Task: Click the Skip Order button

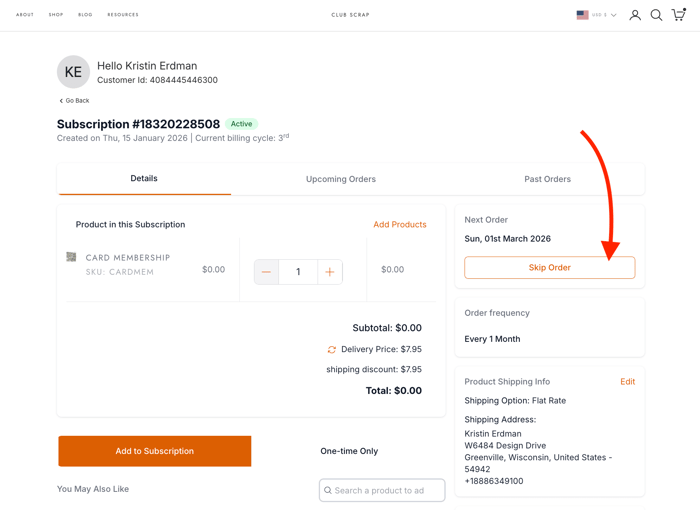Action: tap(549, 268)
